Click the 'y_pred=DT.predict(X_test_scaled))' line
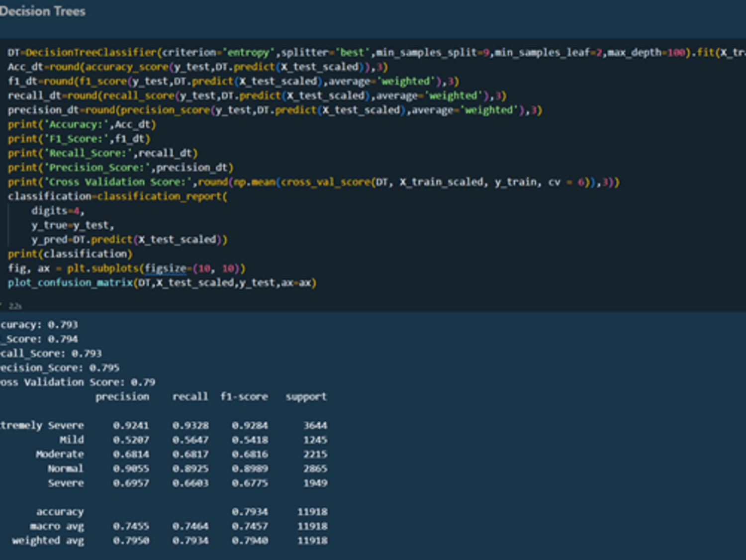The image size is (746, 560). coord(129,240)
